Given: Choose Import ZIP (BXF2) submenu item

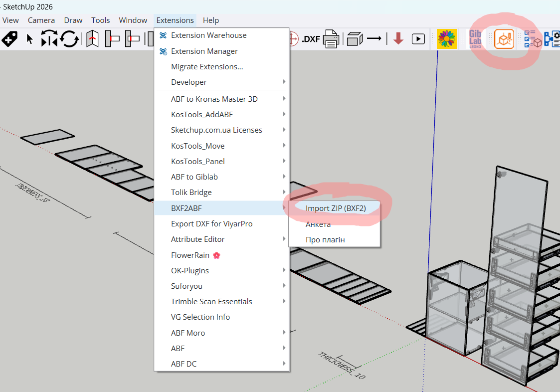Looking at the screenshot, I should point(336,208).
